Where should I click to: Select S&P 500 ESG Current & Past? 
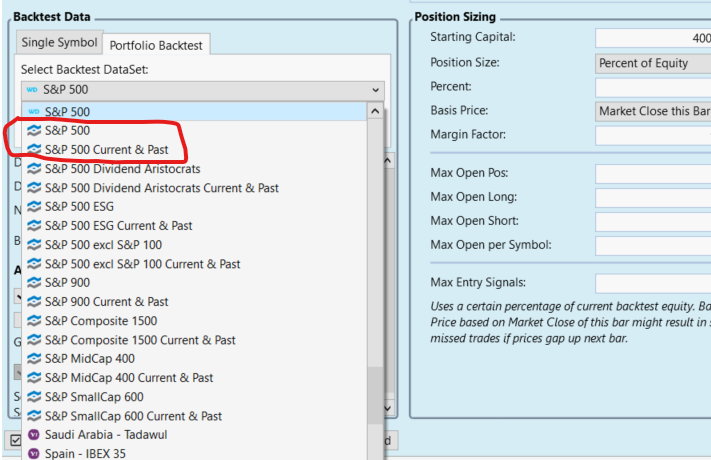194,226
